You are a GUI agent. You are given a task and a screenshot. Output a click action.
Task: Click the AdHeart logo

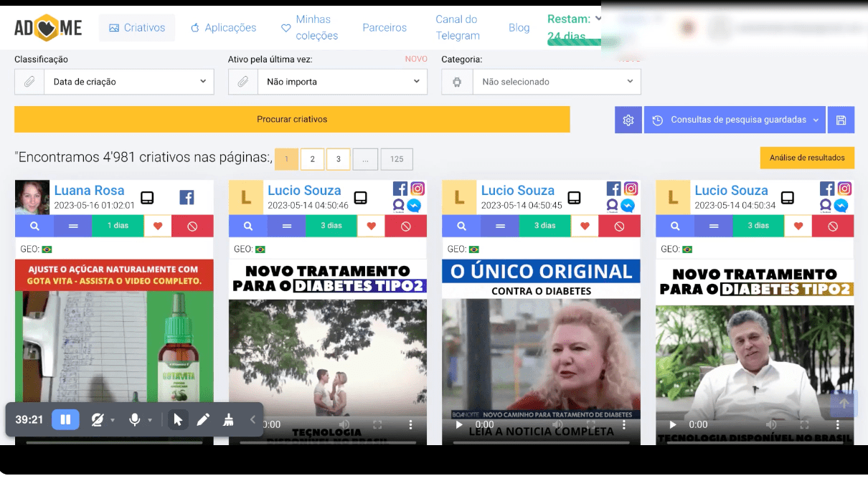pos(48,28)
